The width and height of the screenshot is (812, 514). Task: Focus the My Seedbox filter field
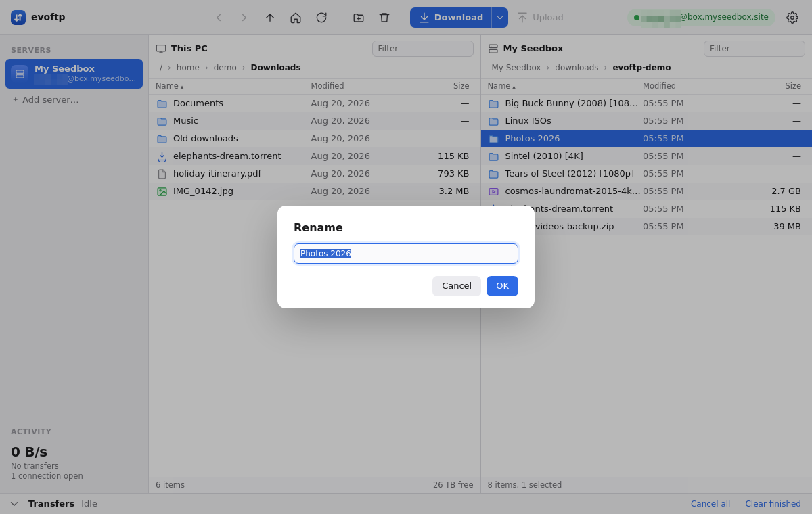pyautogui.click(x=754, y=49)
